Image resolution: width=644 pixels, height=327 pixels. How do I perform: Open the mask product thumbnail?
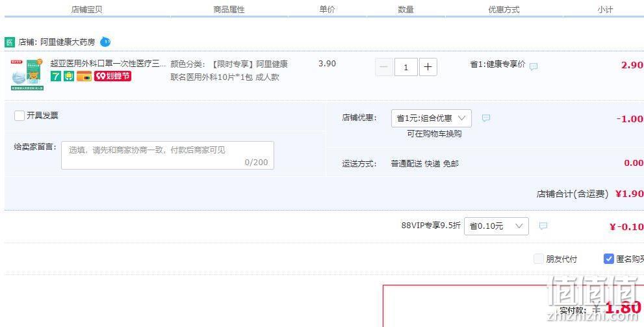coord(27,74)
